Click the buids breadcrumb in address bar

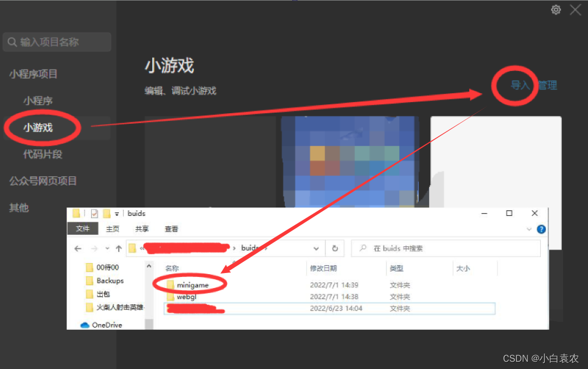pyautogui.click(x=250, y=248)
